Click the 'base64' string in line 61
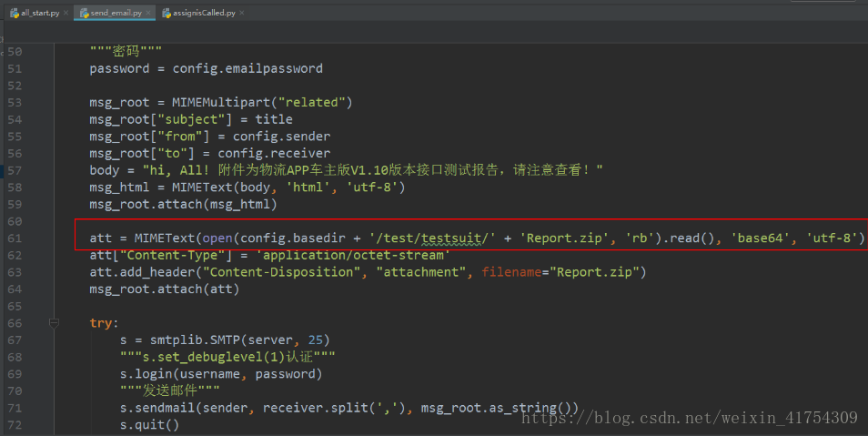 click(x=760, y=238)
